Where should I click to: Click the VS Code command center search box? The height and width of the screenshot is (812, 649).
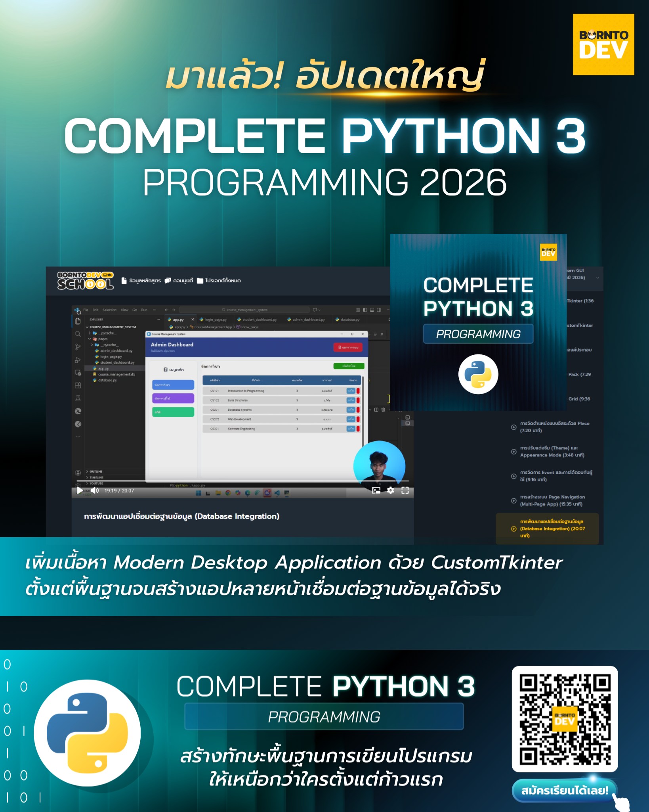pyautogui.click(x=244, y=310)
